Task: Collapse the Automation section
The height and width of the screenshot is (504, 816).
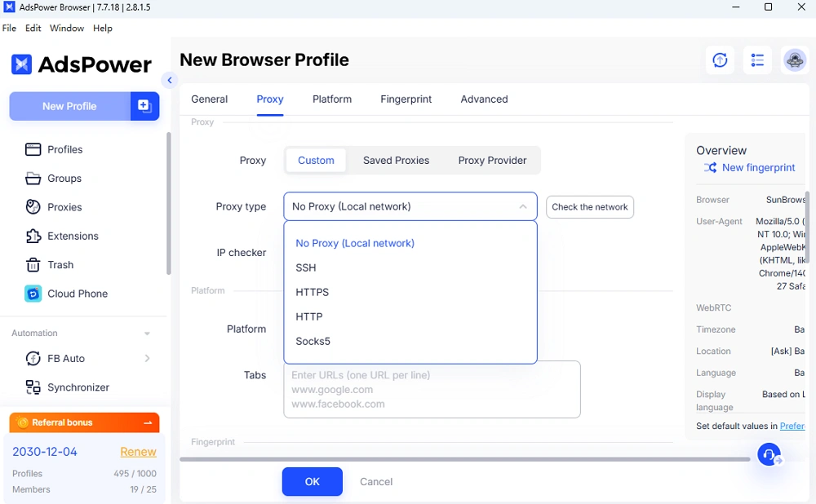Action: [x=147, y=333]
